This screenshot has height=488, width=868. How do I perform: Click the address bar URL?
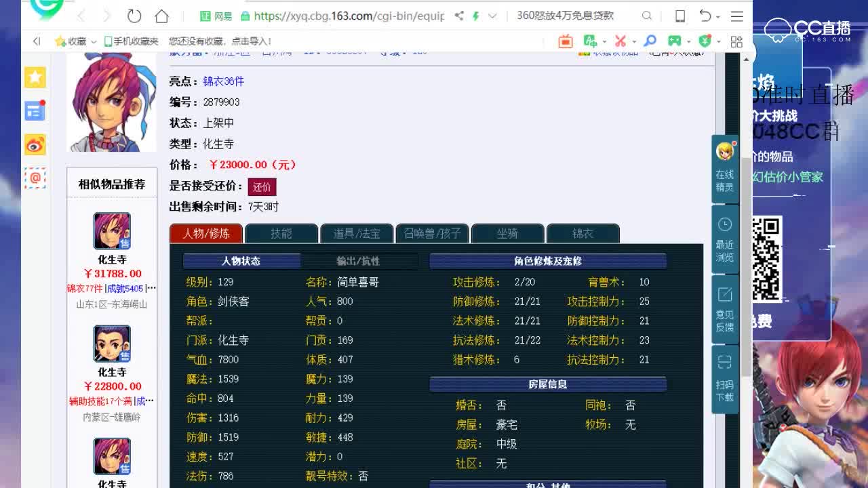pyautogui.click(x=349, y=16)
